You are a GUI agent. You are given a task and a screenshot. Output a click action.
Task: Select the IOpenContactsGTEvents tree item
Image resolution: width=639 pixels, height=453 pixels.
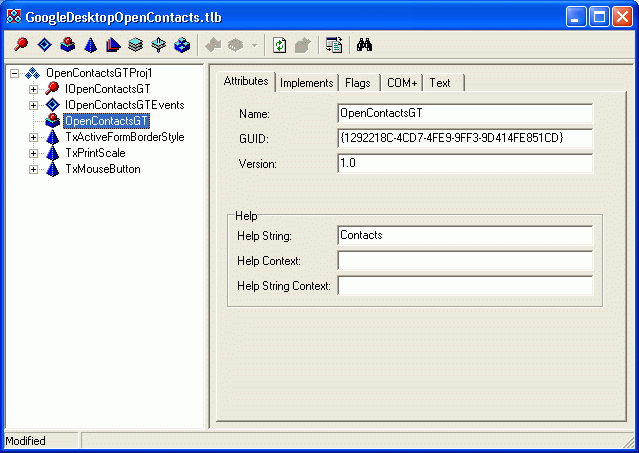point(124,105)
